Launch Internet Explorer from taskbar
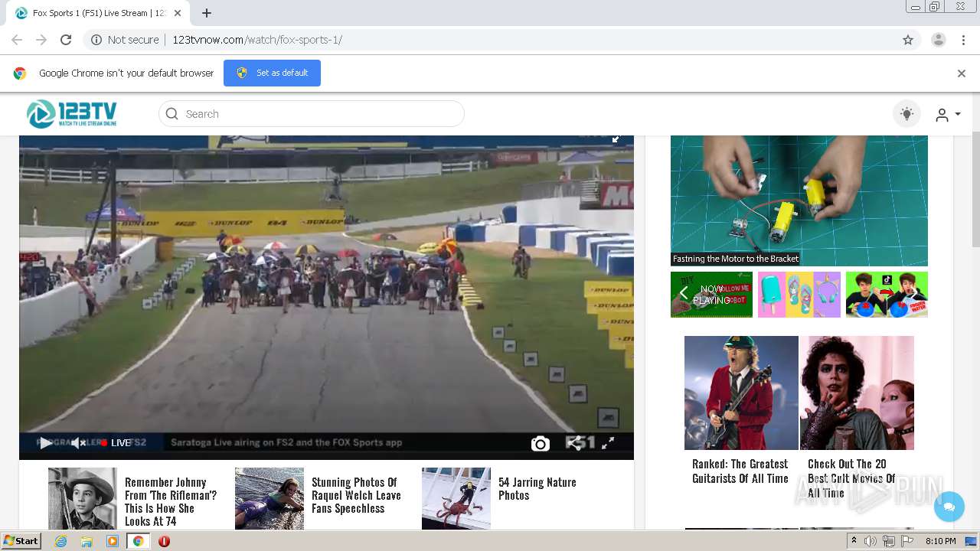 click(60, 541)
